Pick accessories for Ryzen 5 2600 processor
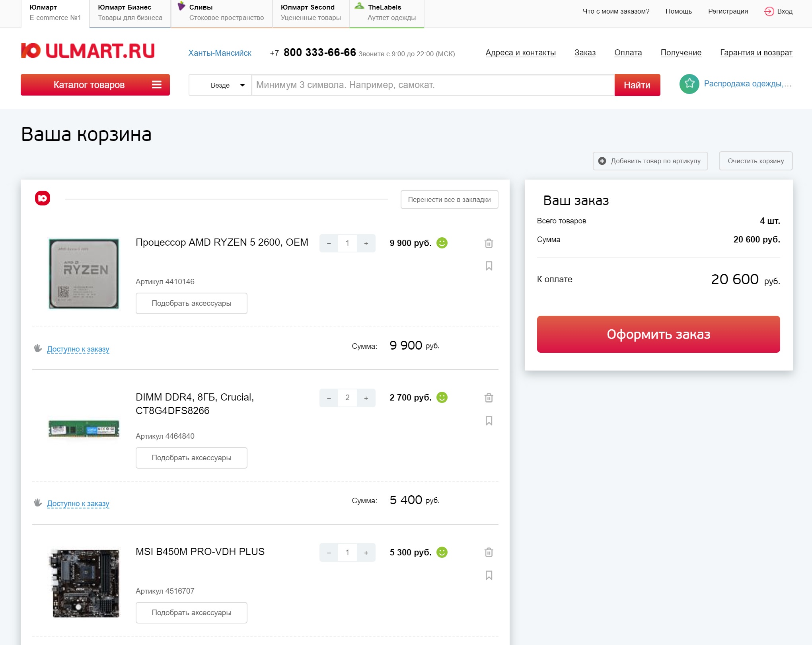The image size is (812, 645). point(191,303)
